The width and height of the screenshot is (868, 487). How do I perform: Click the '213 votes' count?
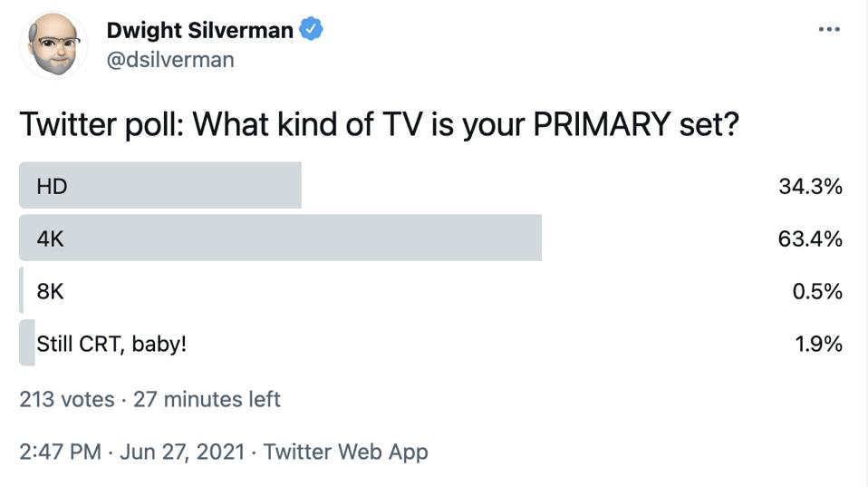point(66,399)
